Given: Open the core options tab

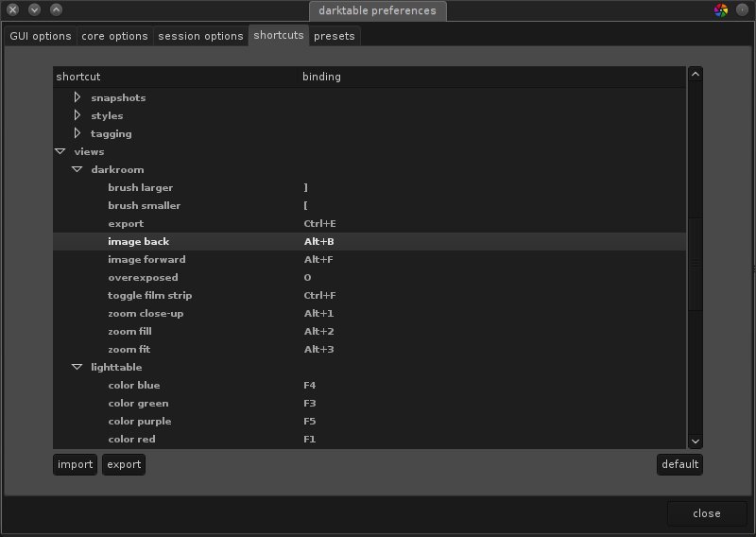Looking at the screenshot, I should (114, 36).
